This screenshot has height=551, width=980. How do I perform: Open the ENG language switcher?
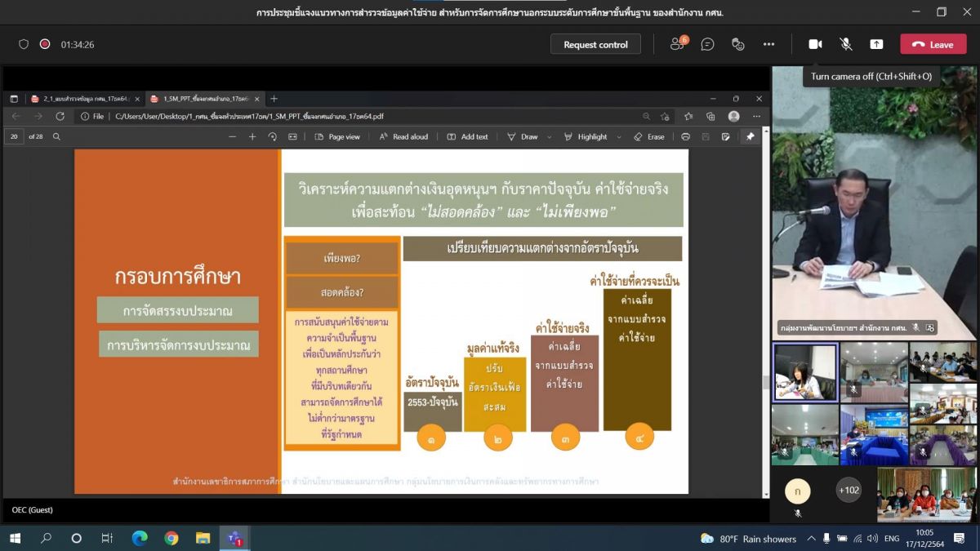tap(893, 539)
